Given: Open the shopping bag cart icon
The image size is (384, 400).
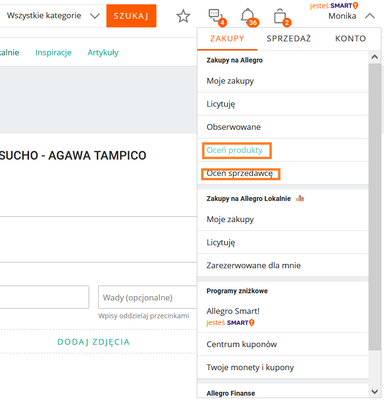Looking at the screenshot, I should click(282, 17).
